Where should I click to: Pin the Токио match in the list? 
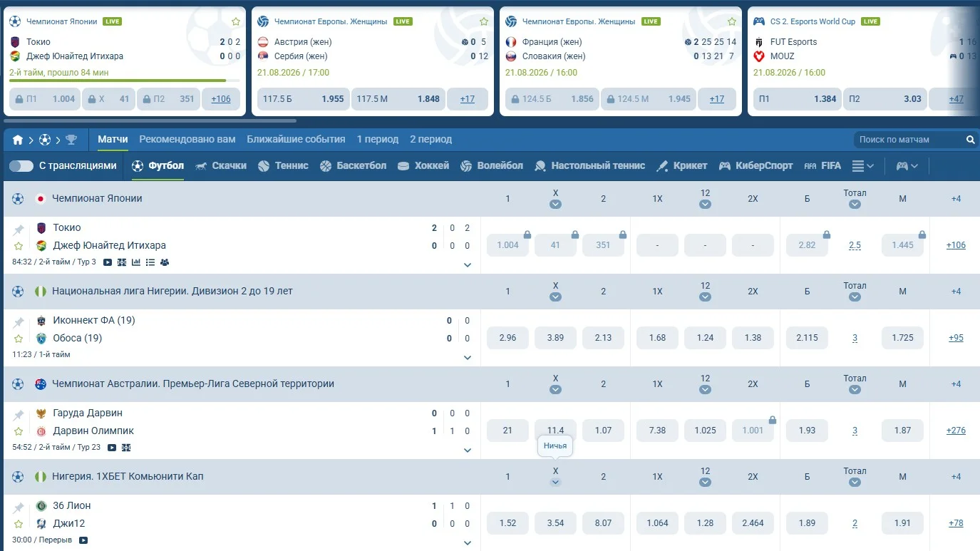click(x=19, y=229)
